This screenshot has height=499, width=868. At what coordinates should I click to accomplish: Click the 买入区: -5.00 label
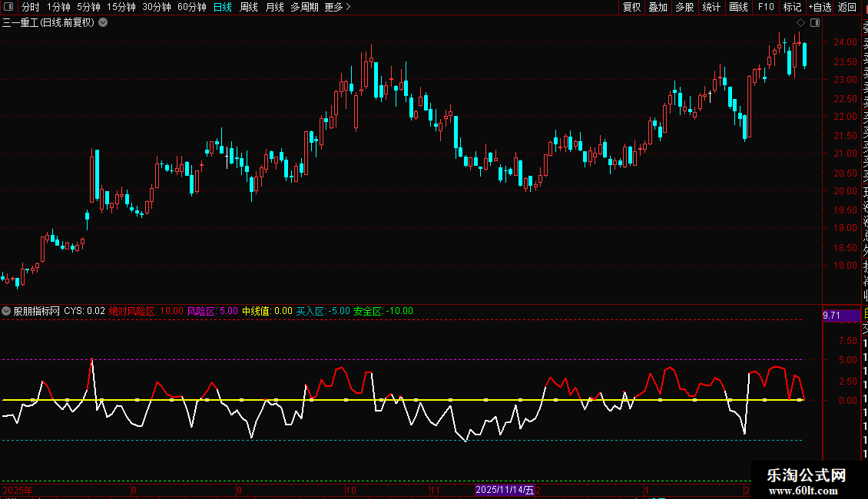tap(323, 311)
